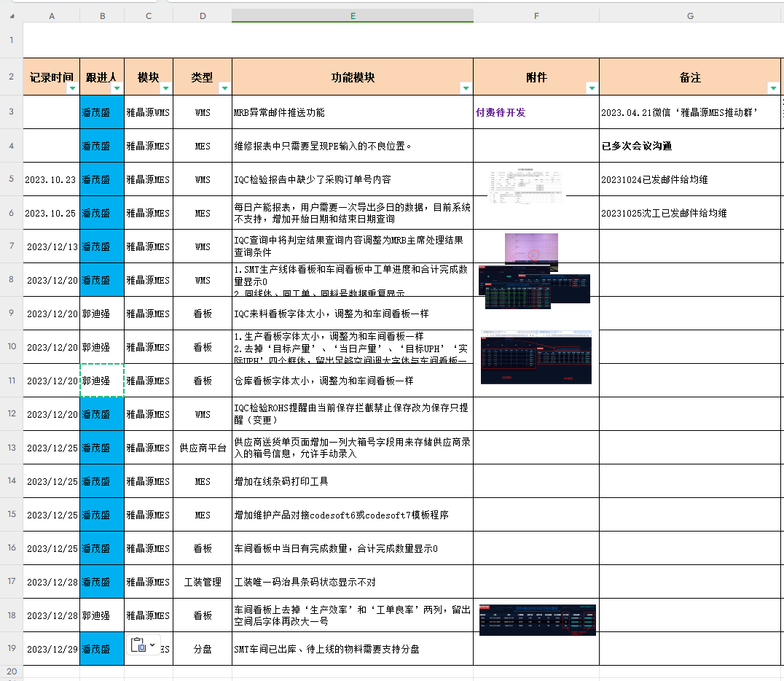This screenshot has height=681, width=784.
Task: Click the purple-toned screenshot image in row 7
Action: [531, 249]
